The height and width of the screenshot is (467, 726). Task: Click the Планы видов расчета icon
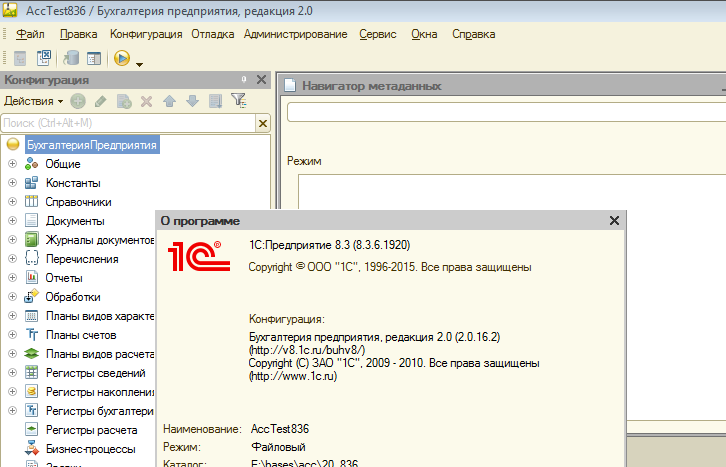pos(31,354)
